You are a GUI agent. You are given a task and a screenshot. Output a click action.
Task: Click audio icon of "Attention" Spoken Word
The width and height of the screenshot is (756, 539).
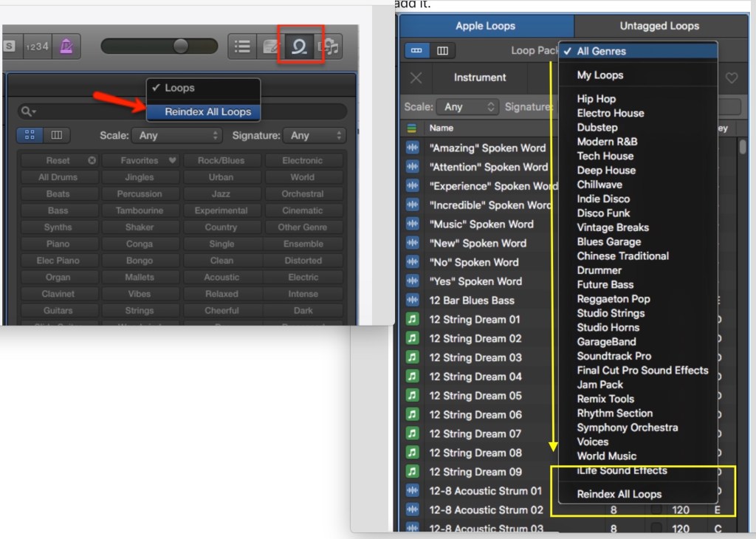pyautogui.click(x=412, y=167)
